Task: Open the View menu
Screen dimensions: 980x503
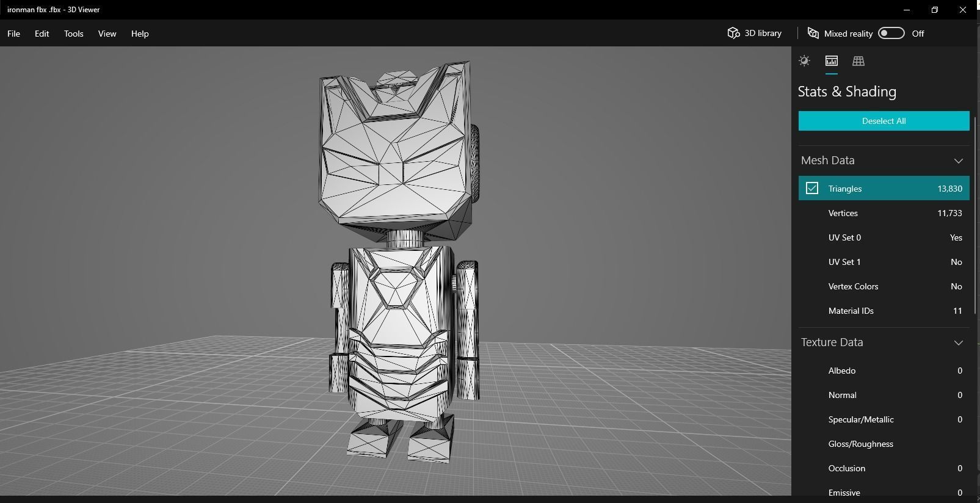Action: click(x=107, y=34)
